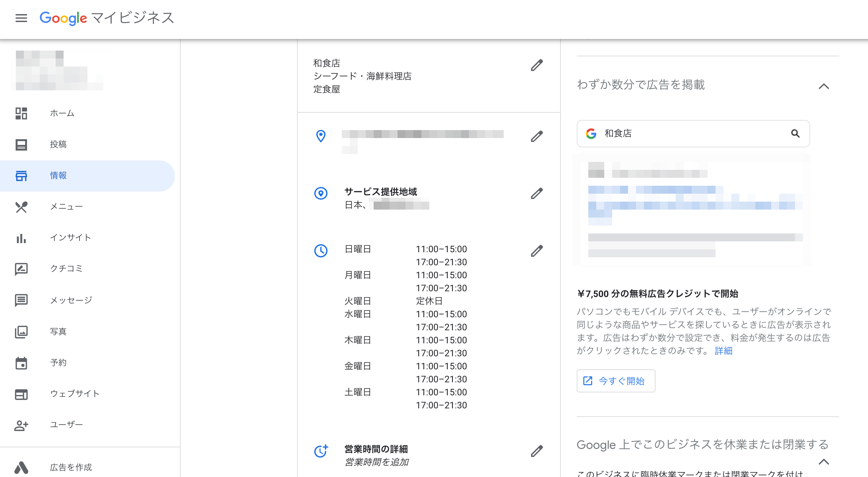Open ウェブサイト in the sidebar
Image resolution: width=868 pixels, height=477 pixels.
point(87,394)
